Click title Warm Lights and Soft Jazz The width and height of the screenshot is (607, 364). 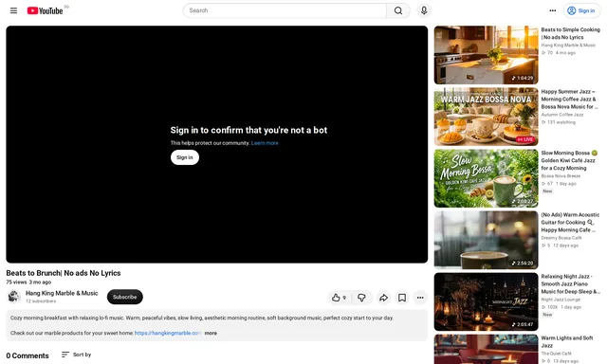(567, 341)
